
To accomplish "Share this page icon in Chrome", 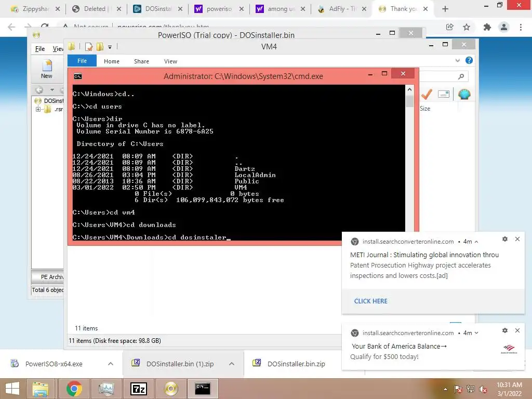I will [x=450, y=27].
